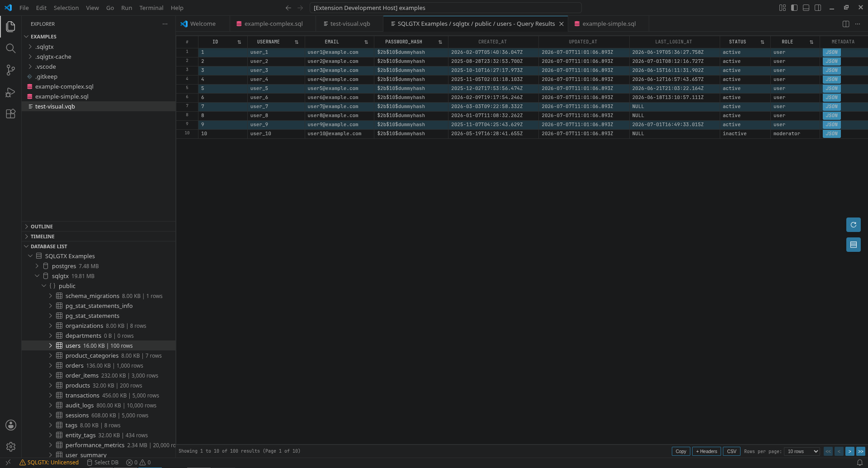Viewport: 868px width, 468px height.
Task: Switch to the Welcome tab
Action: tap(203, 24)
